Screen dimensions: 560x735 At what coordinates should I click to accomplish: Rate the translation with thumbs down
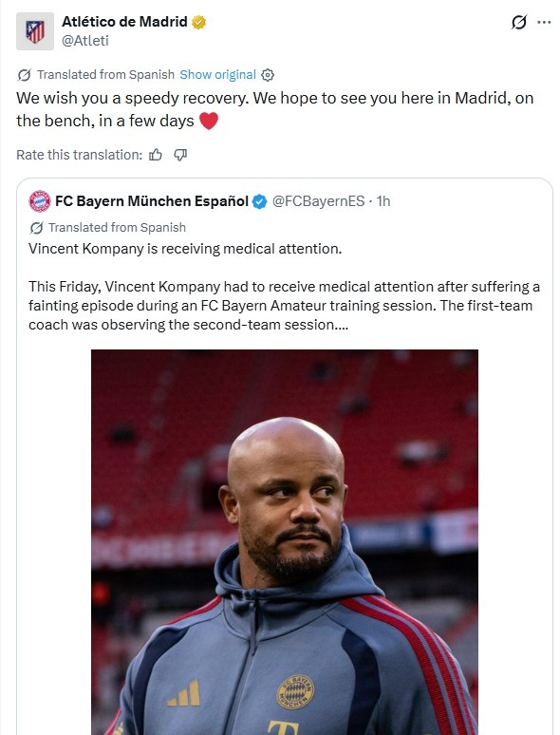point(180,155)
